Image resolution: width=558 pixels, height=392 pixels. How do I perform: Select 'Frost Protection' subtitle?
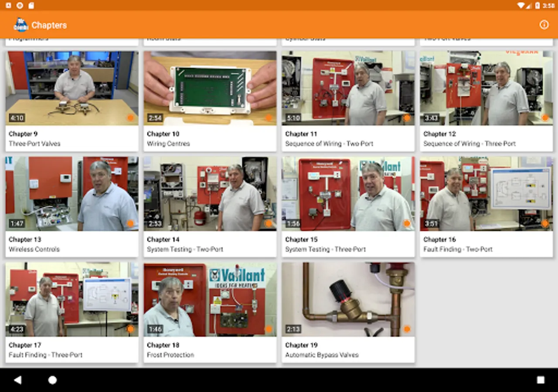click(x=170, y=355)
